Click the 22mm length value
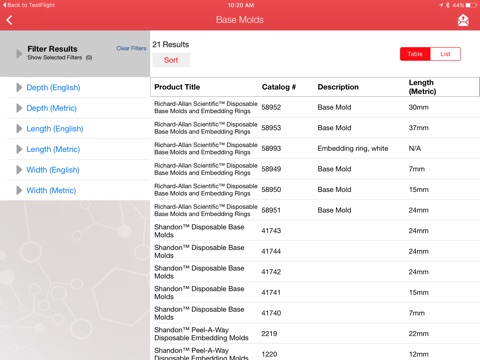Viewport: 480px width, 360px height. tap(419, 334)
